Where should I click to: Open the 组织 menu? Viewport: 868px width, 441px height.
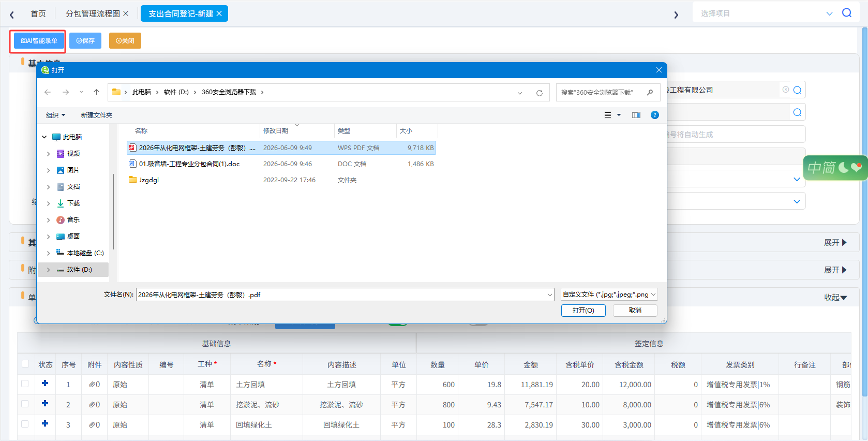[x=55, y=115]
